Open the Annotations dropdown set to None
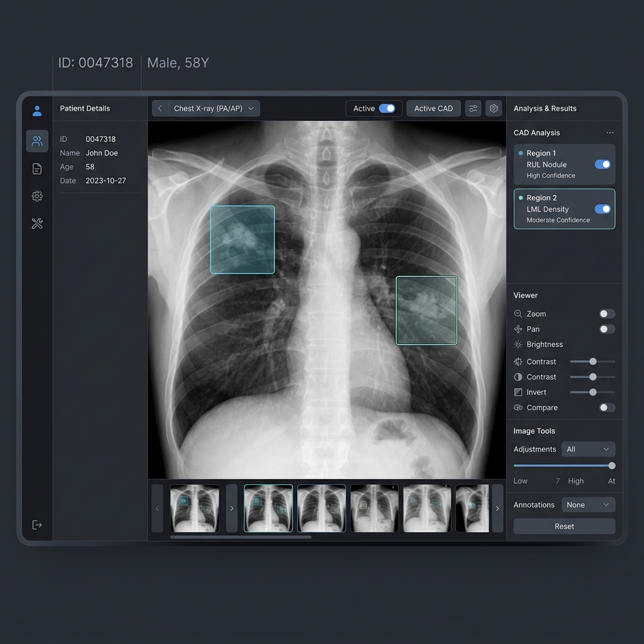The width and height of the screenshot is (644, 644). (588, 504)
